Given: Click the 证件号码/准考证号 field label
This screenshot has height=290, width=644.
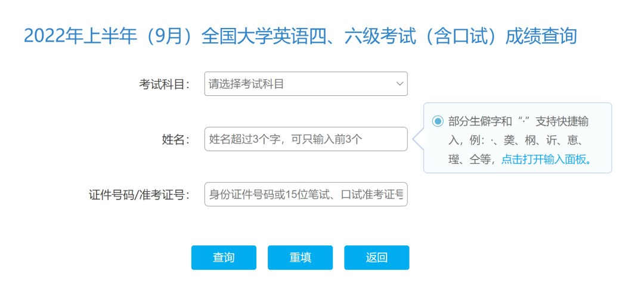Looking at the screenshot, I should (139, 195).
